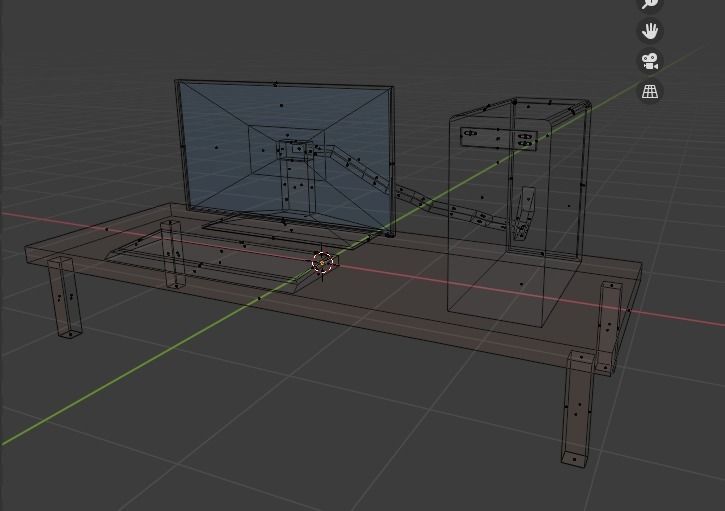Select the front right desk leg

point(577,408)
